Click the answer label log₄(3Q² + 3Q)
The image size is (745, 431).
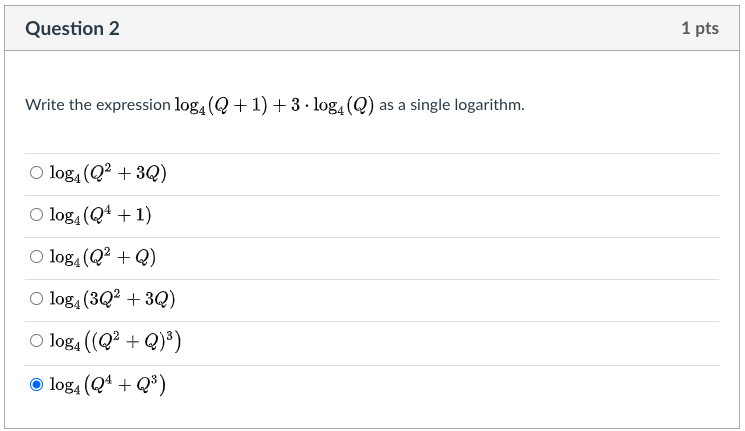[x=112, y=299]
